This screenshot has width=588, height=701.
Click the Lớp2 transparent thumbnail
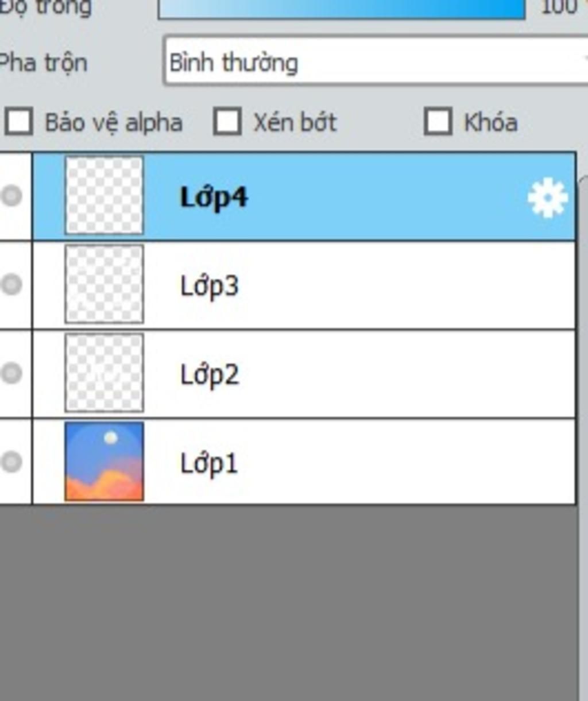104,373
